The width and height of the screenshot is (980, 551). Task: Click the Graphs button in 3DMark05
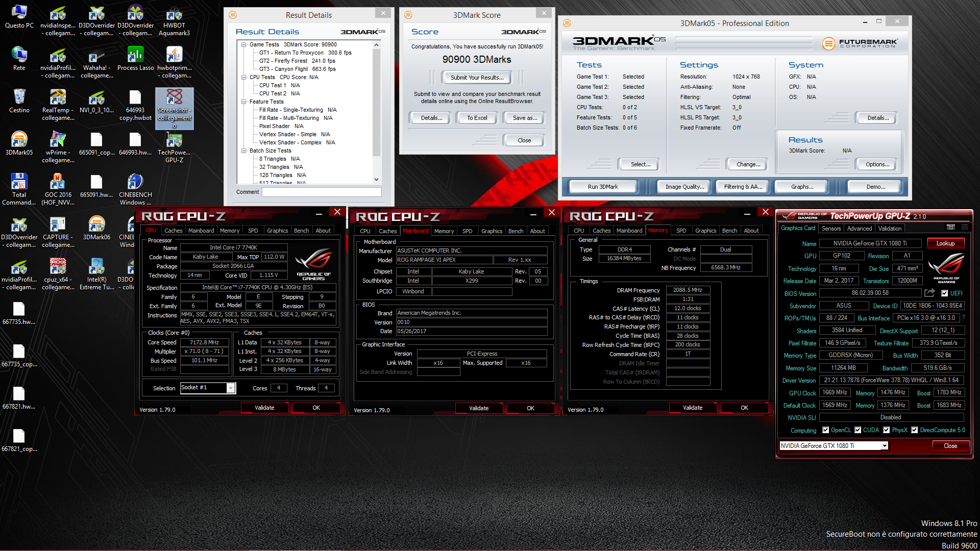point(802,187)
